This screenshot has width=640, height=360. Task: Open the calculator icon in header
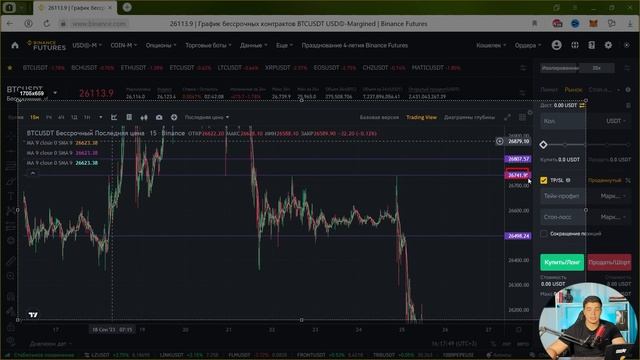(x=591, y=45)
